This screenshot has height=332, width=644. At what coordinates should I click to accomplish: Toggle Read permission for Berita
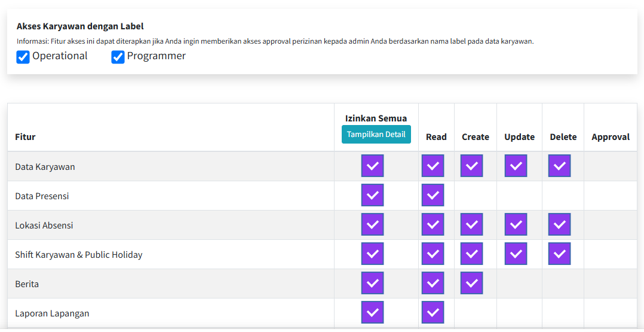[433, 283]
